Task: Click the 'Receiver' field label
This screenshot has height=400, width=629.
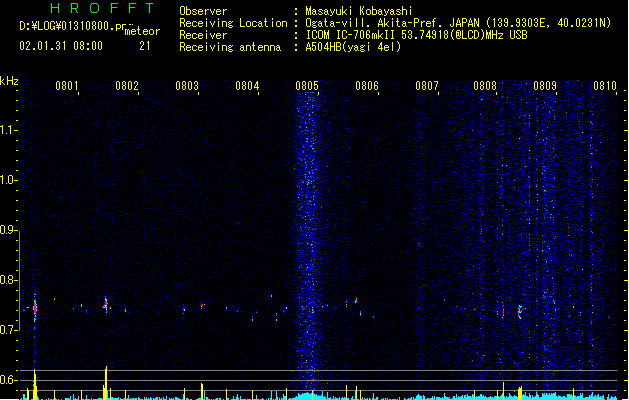Action: (203, 35)
